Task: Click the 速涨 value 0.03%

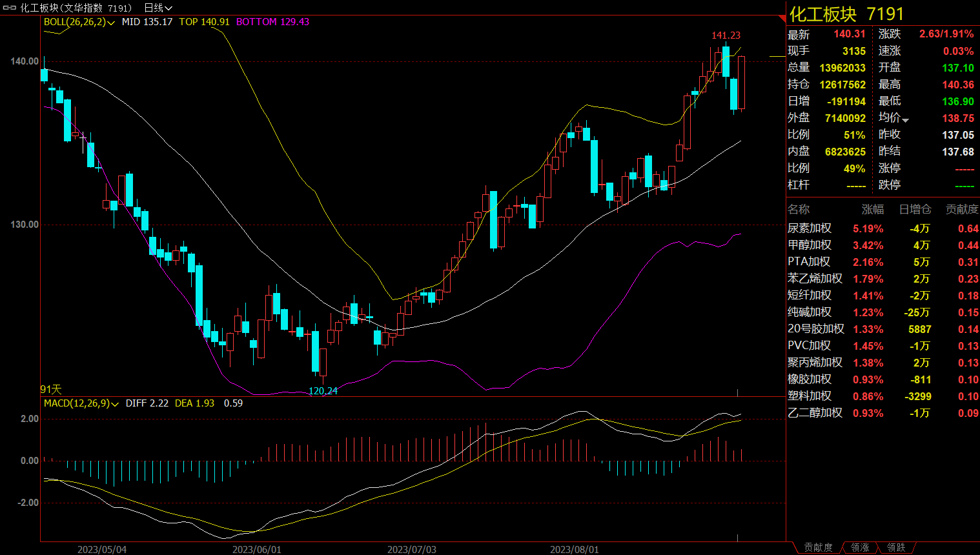Action: pos(958,51)
